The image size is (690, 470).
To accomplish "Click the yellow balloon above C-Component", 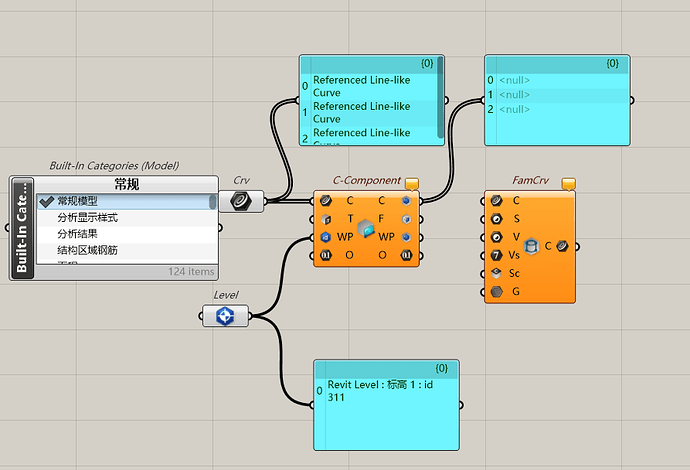I will click(412, 184).
